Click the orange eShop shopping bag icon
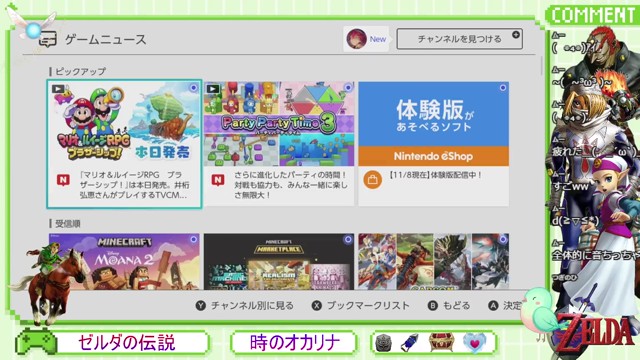The width and height of the screenshot is (640, 360). pyautogui.click(x=372, y=180)
